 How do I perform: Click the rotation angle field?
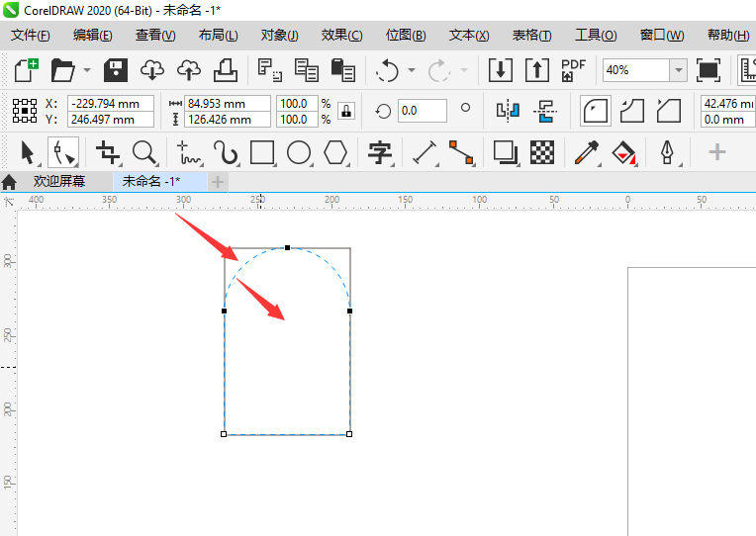coord(423,111)
